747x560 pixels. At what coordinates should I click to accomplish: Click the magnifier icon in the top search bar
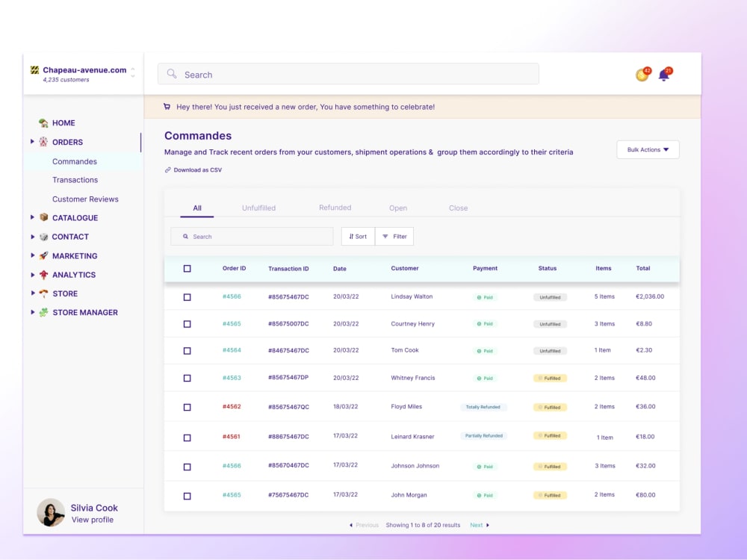click(x=172, y=74)
